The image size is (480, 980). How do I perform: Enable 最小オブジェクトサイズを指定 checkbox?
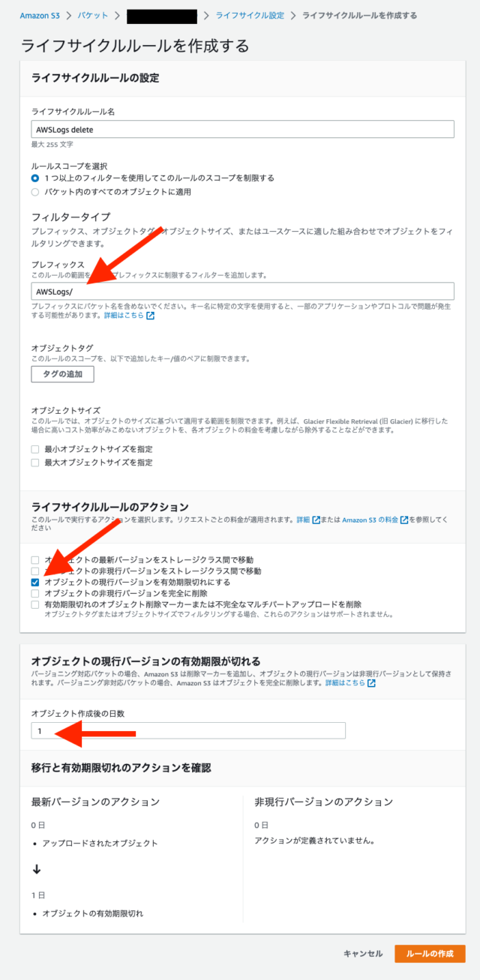[x=35, y=449]
